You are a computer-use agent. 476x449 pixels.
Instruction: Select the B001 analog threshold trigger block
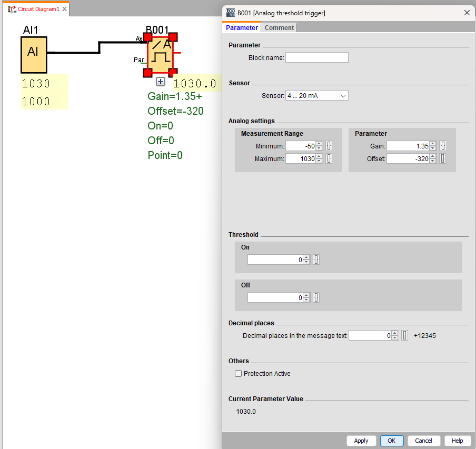tap(160, 55)
